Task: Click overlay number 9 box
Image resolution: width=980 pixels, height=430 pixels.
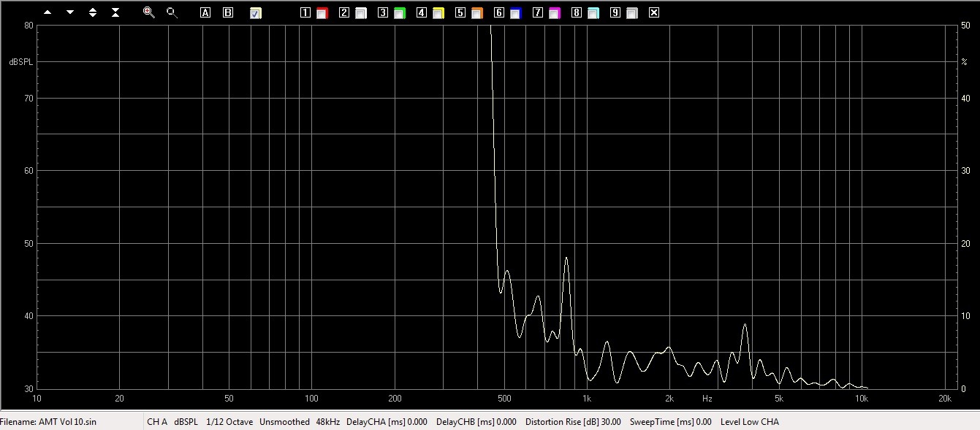Action: 615,12
